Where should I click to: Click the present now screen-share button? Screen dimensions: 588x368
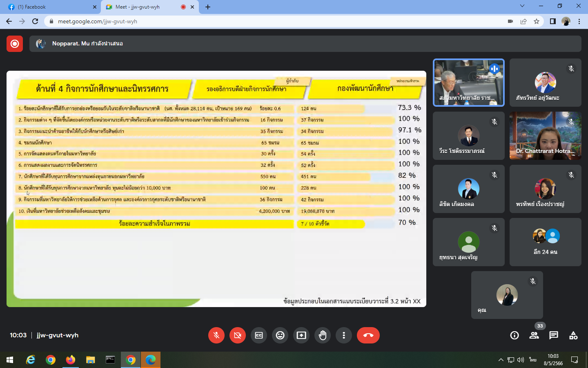[301, 335]
